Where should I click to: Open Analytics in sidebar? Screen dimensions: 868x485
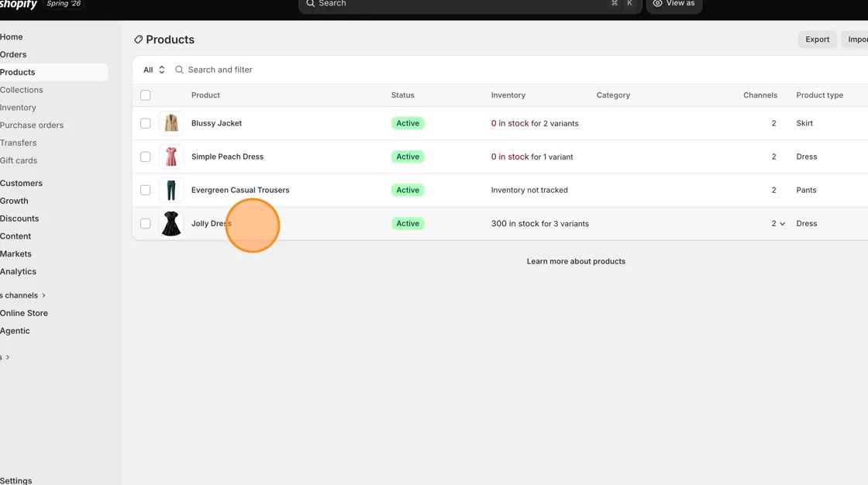click(x=19, y=272)
